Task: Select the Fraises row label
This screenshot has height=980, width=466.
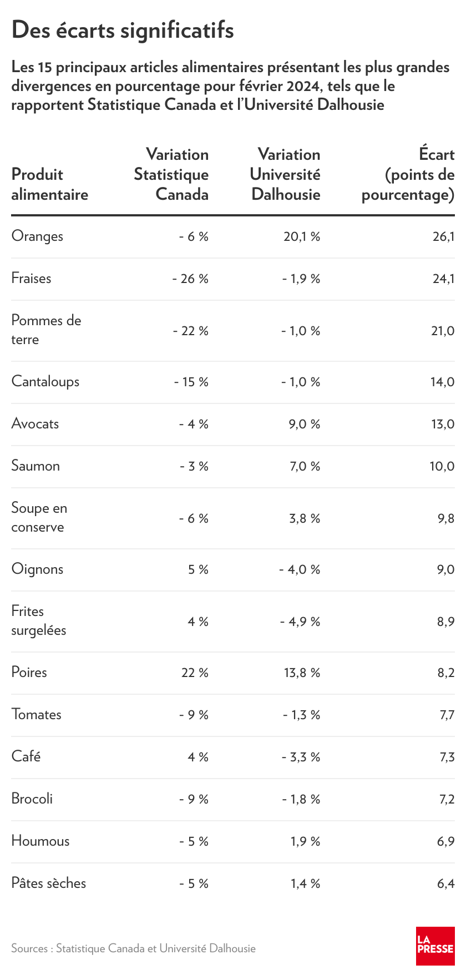Action: [31, 279]
